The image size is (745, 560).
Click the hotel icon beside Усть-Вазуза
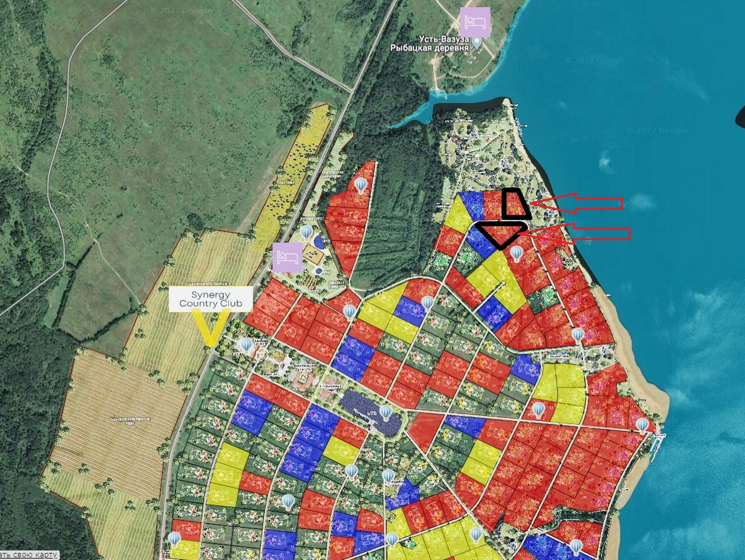[475, 22]
